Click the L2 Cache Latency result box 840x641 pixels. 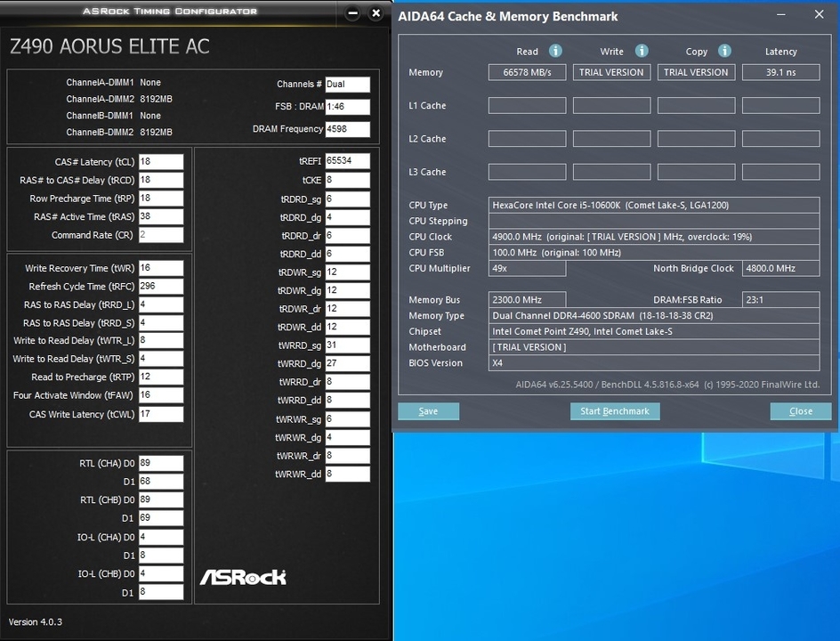point(780,139)
